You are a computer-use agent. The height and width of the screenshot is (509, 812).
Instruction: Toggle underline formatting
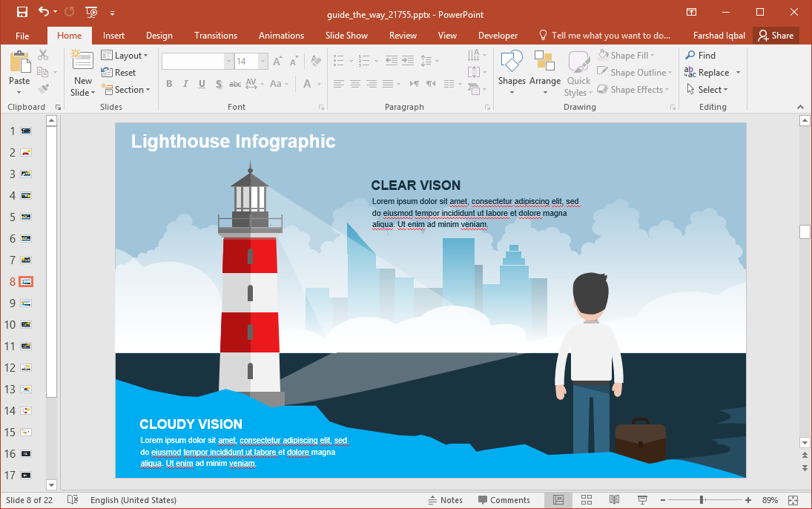(200, 84)
